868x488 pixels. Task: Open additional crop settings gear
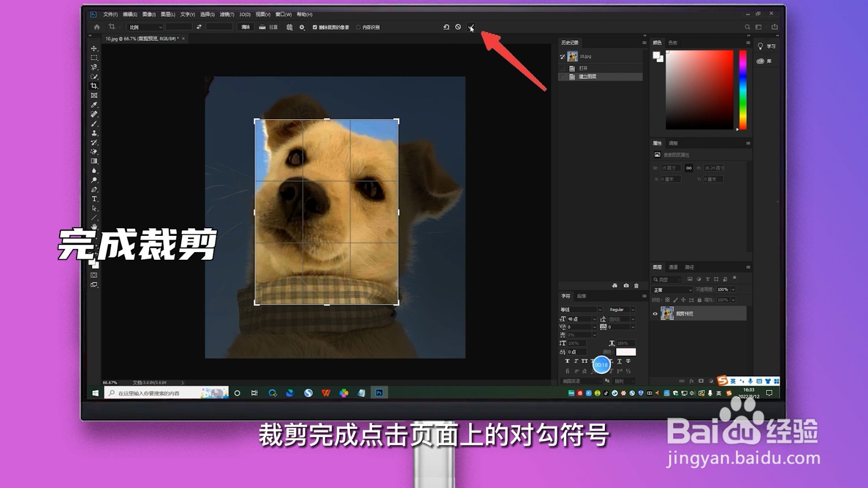302,27
